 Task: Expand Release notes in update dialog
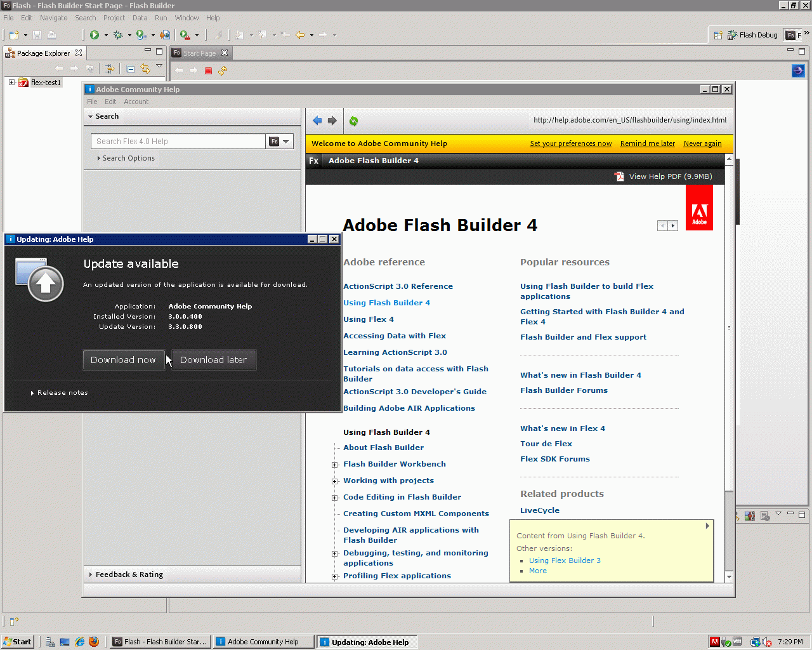coord(60,393)
